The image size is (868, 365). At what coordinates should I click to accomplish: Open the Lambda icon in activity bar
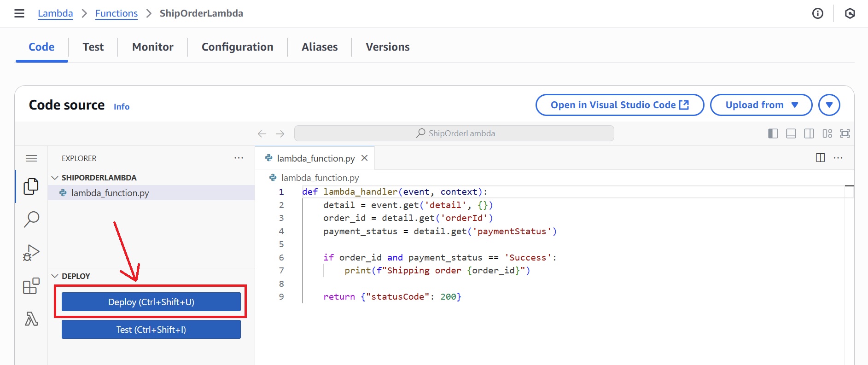tap(31, 319)
